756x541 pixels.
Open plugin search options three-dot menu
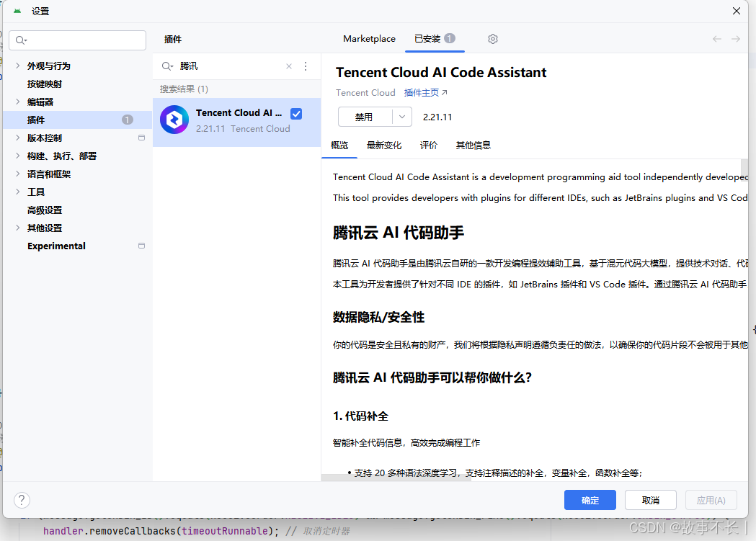click(x=306, y=66)
